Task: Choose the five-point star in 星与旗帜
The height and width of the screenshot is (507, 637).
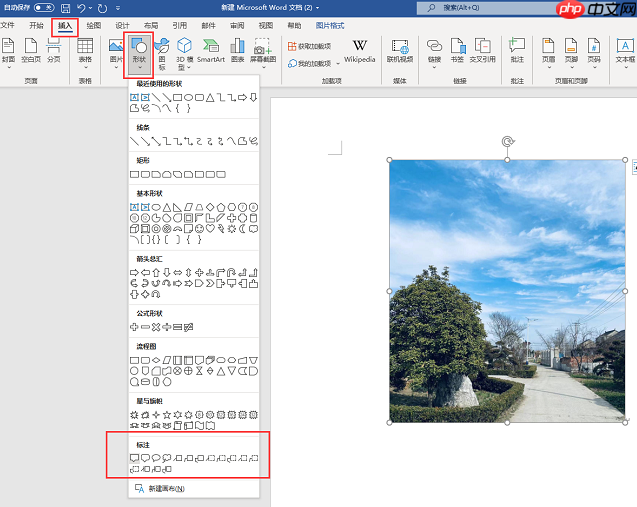Action: coord(167,415)
